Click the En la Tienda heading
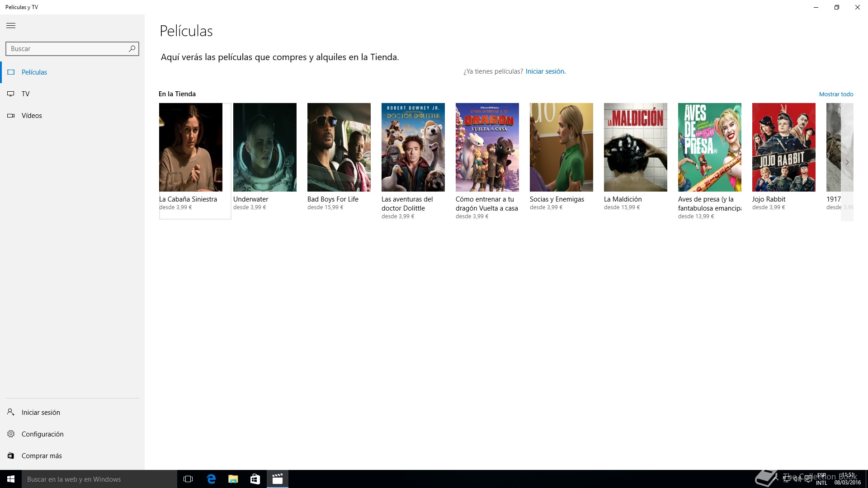The width and height of the screenshot is (868, 488). (177, 94)
